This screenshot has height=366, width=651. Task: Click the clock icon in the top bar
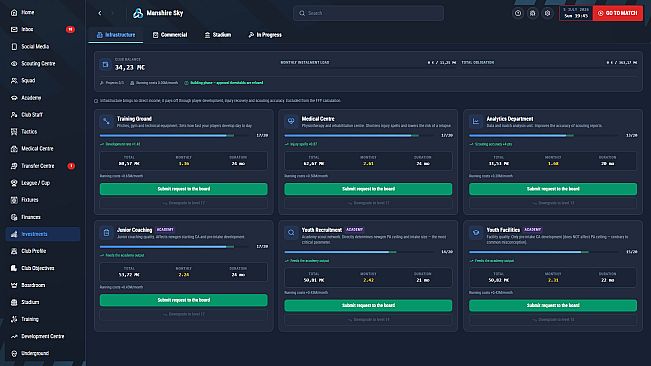[518, 13]
